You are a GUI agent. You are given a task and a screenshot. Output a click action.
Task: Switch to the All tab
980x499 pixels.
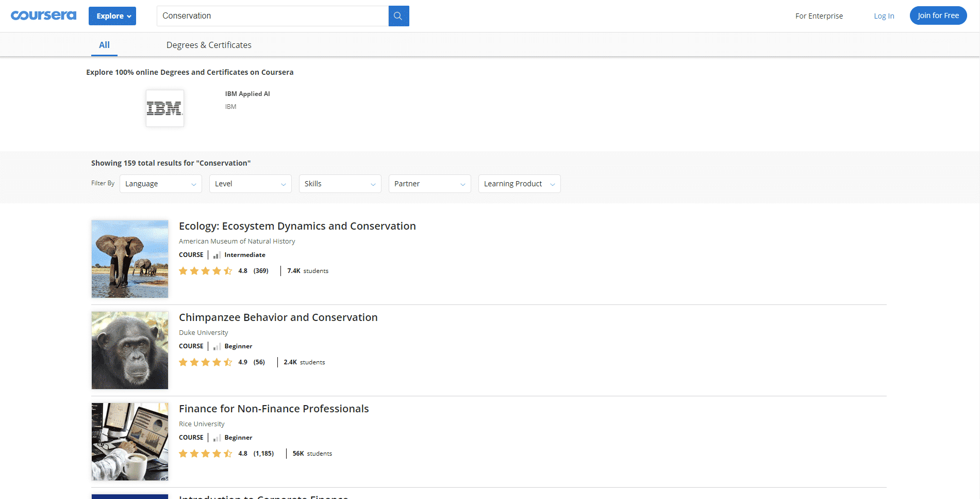click(104, 45)
